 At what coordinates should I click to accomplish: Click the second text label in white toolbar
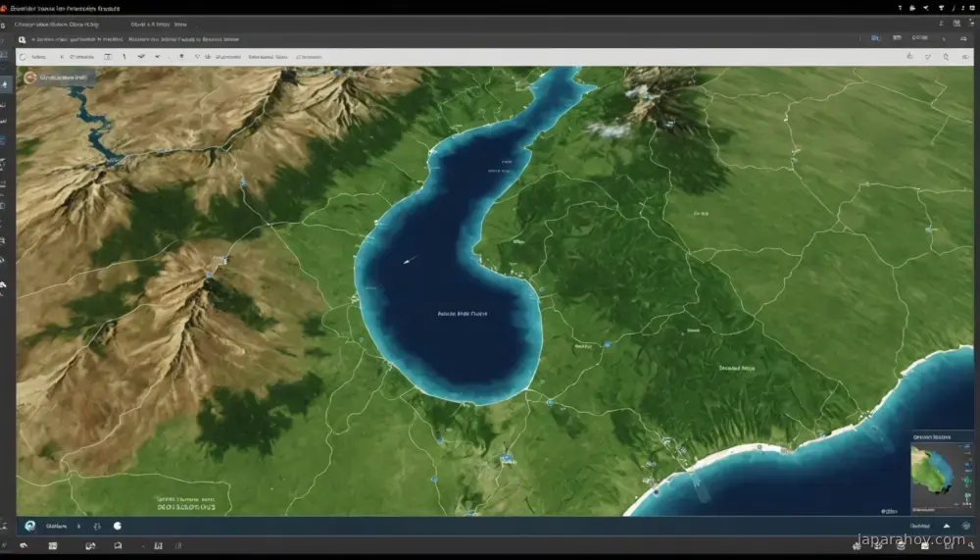81,57
